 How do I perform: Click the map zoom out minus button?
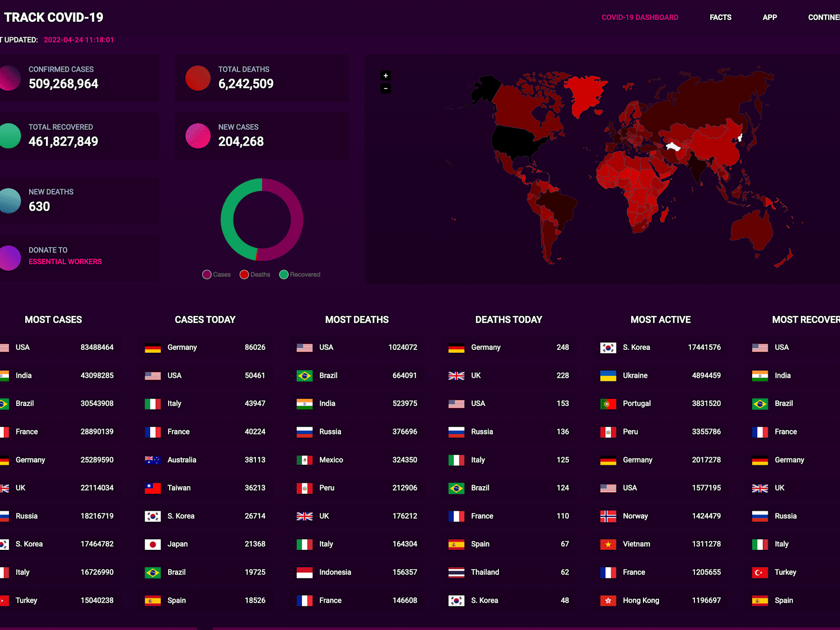[x=385, y=88]
